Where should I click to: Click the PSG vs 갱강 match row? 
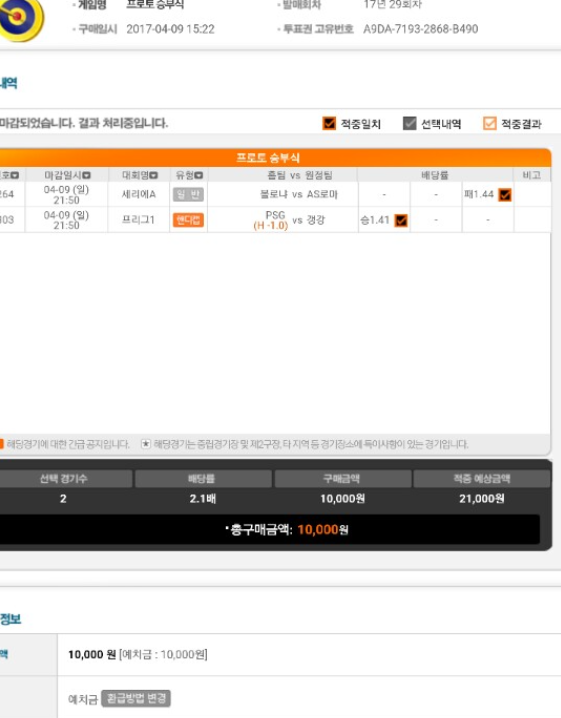tap(275, 220)
